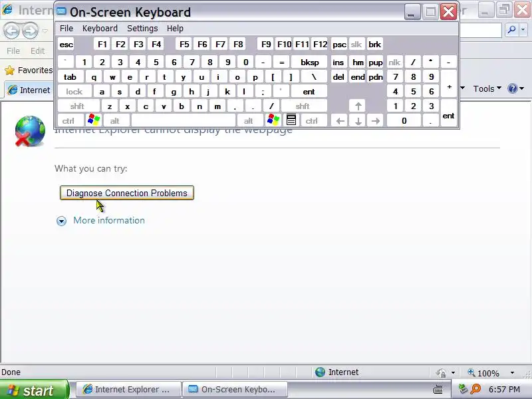532x399 pixels.
Task: Toggle the left shft key
Action: point(77,106)
